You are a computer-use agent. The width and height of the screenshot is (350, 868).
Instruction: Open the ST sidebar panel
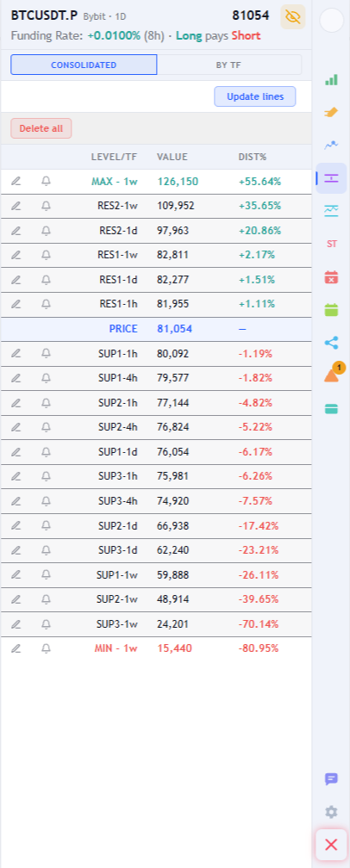(331, 244)
